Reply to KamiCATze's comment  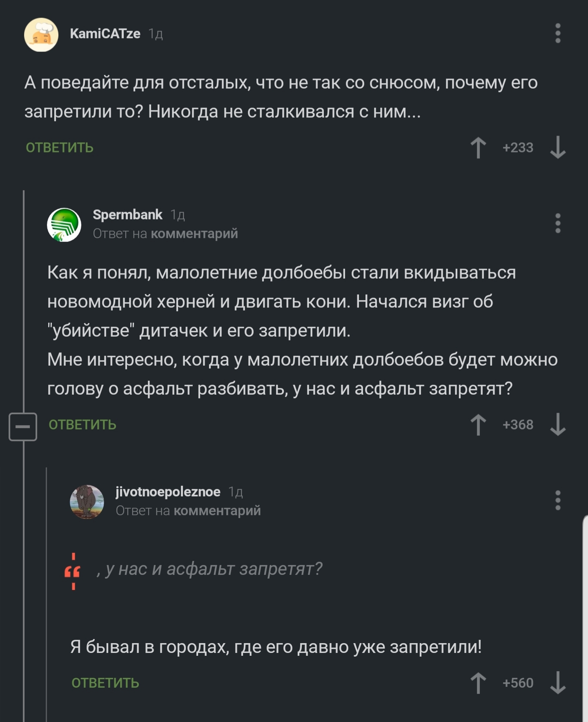click(60, 148)
